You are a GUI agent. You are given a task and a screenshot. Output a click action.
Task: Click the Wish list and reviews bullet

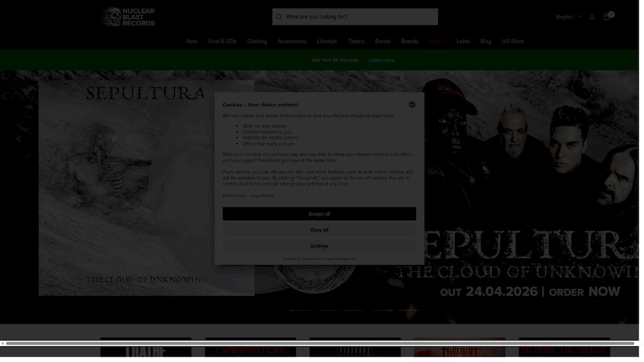tap(264, 126)
